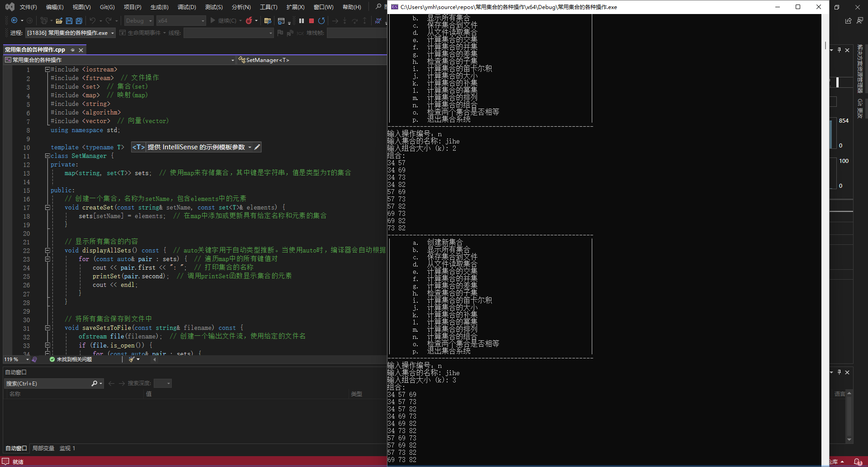Click the live share icon at top right
This screenshot has height=467, width=868.
(848, 21)
